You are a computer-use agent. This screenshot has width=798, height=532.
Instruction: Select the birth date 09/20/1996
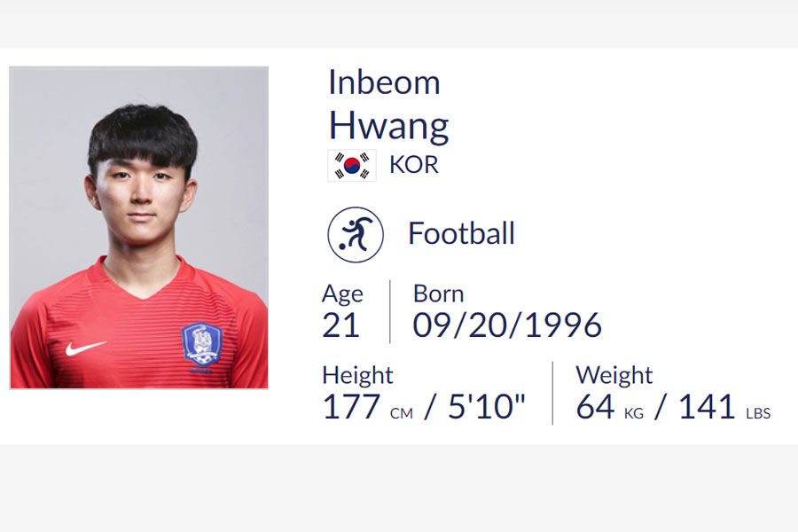[507, 325]
